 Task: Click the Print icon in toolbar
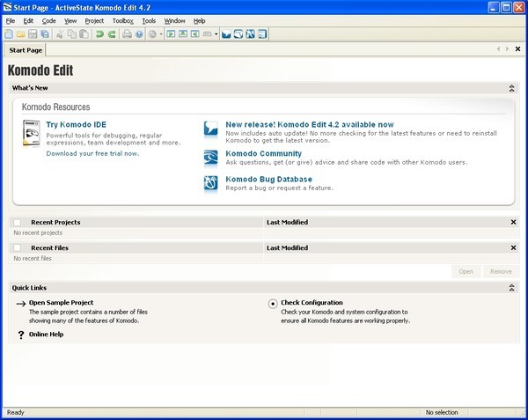(127, 34)
